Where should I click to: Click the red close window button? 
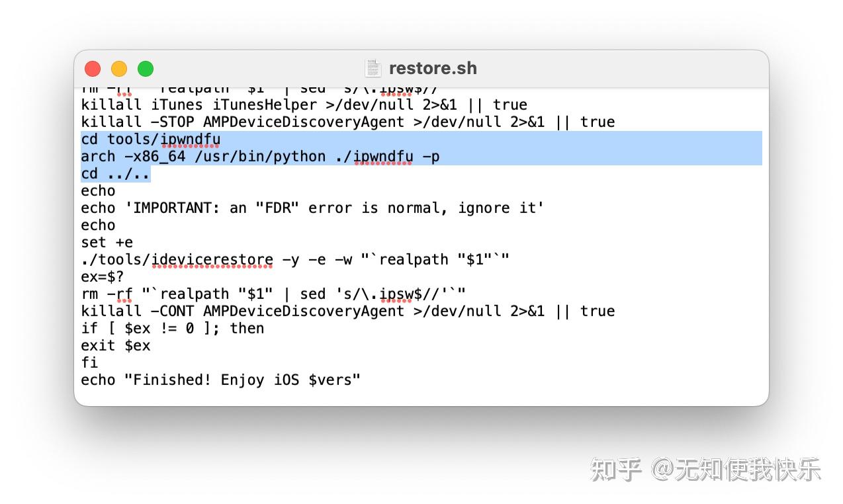(93, 68)
